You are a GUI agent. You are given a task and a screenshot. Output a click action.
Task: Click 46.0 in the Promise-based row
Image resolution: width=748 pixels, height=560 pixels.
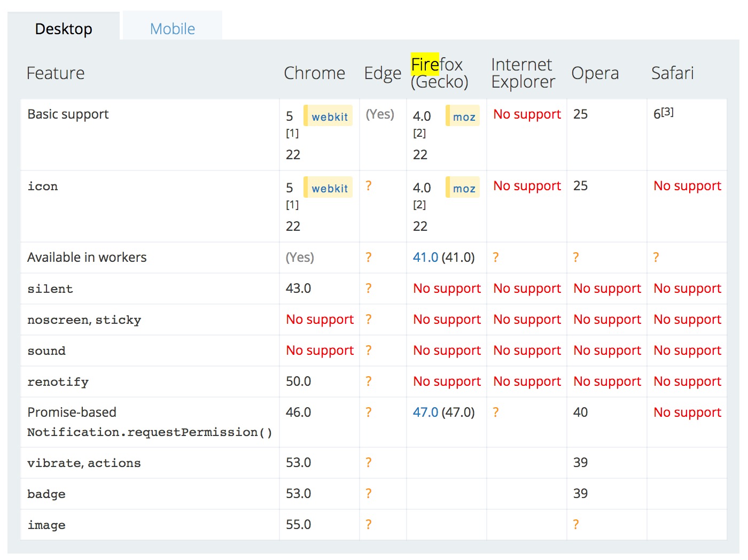tap(298, 412)
